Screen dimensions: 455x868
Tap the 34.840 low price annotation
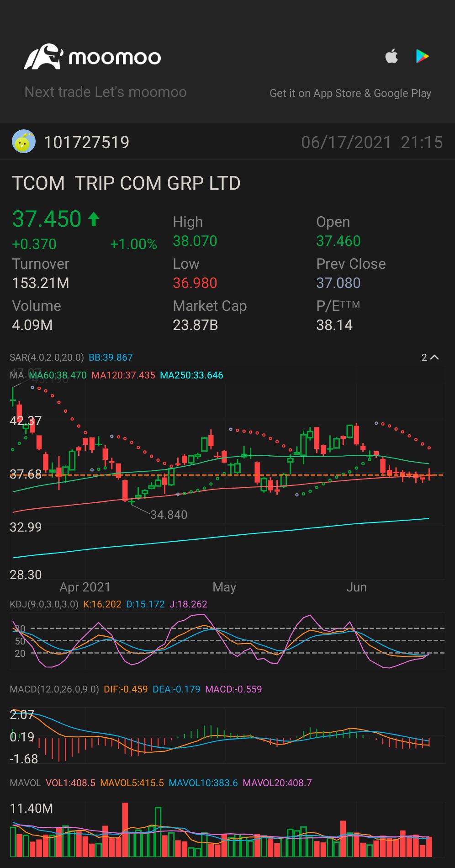pos(169,515)
